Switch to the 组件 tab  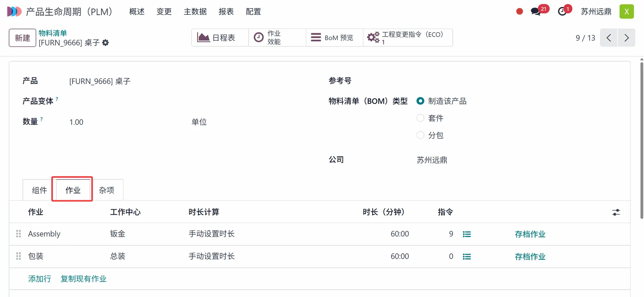[39, 190]
